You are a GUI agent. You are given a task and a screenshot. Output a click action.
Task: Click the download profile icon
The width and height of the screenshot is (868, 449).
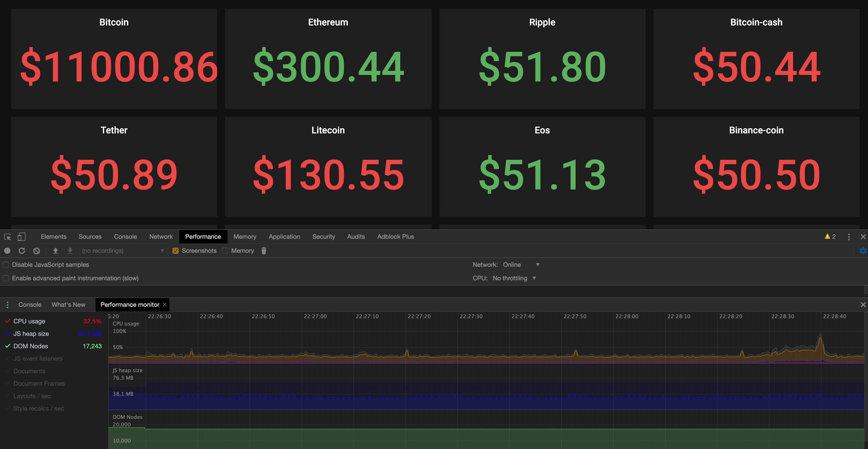tap(69, 251)
